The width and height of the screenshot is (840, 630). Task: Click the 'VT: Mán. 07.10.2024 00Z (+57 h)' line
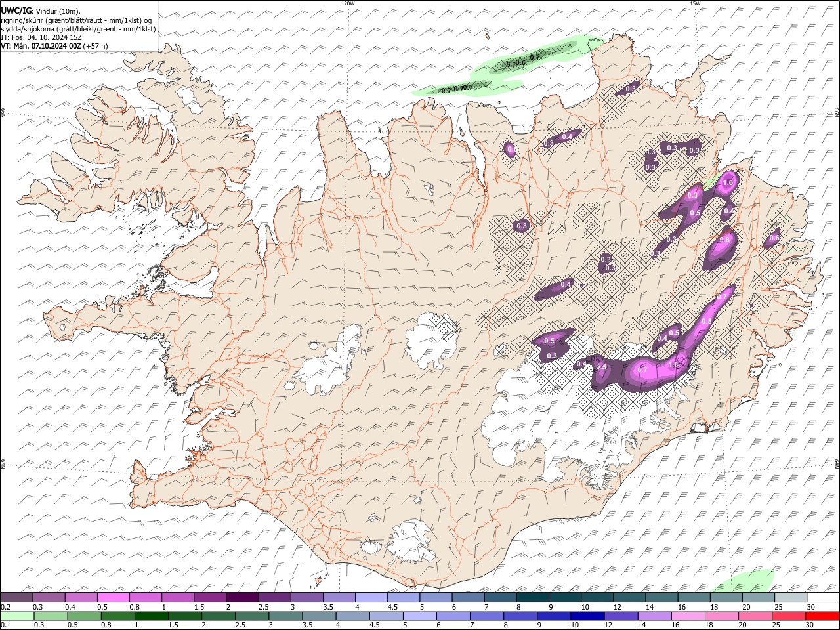54,46
